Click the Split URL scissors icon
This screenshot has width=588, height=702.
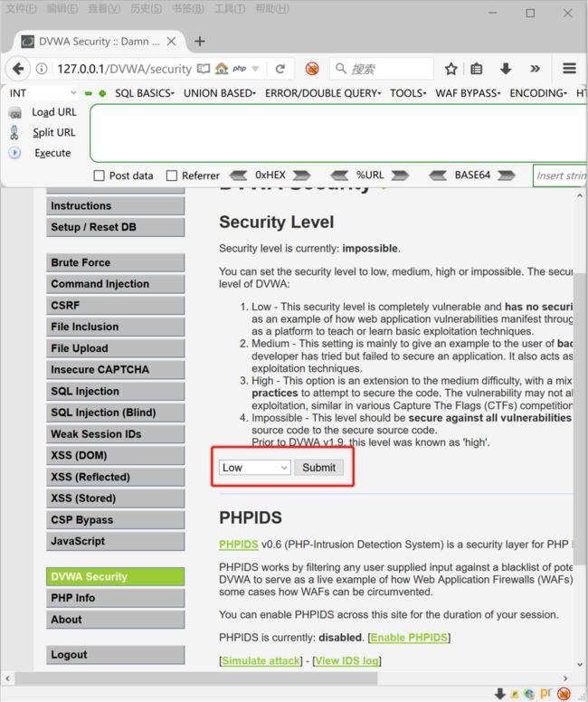14,132
